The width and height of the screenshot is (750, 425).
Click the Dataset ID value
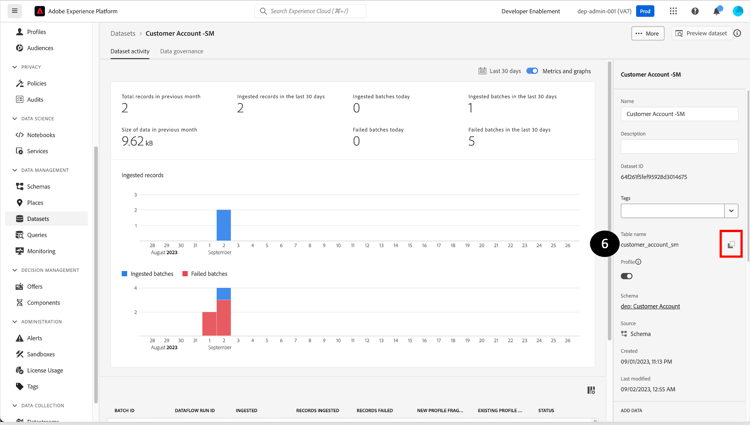pyautogui.click(x=654, y=177)
